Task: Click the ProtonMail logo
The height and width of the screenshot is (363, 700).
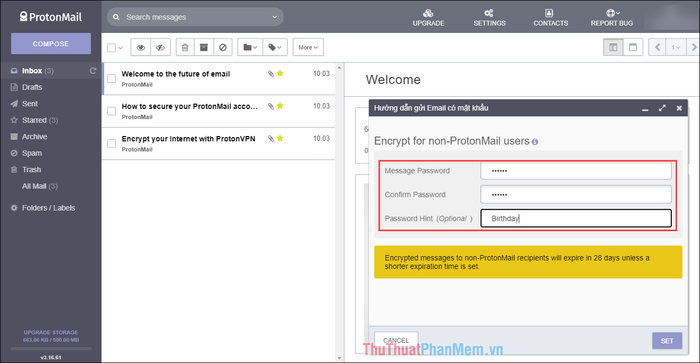Action: 51,17
